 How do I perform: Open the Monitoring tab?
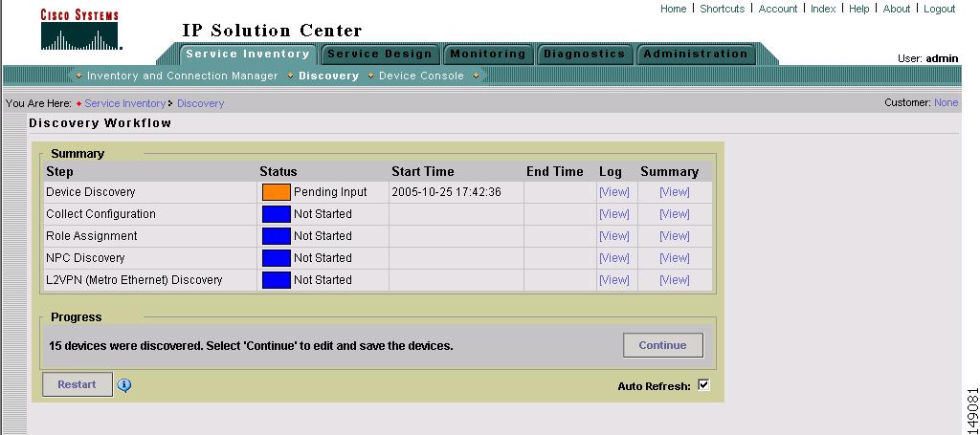coord(488,54)
